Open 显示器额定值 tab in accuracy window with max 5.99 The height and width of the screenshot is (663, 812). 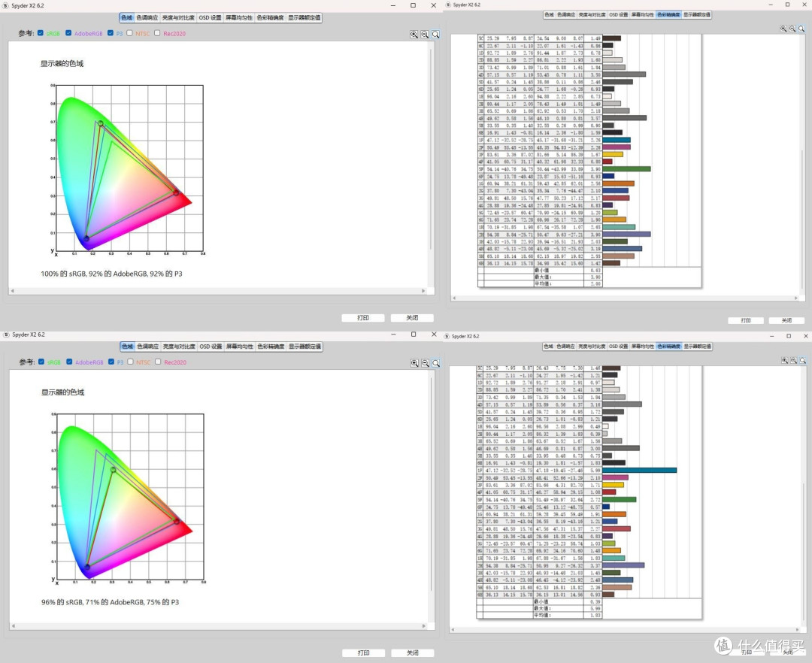(x=697, y=347)
